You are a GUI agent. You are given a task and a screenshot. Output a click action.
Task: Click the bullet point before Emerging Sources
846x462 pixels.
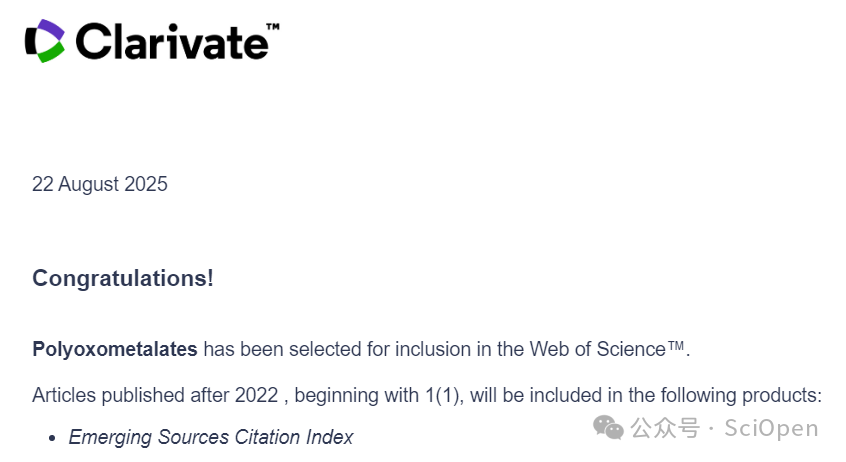(52, 438)
